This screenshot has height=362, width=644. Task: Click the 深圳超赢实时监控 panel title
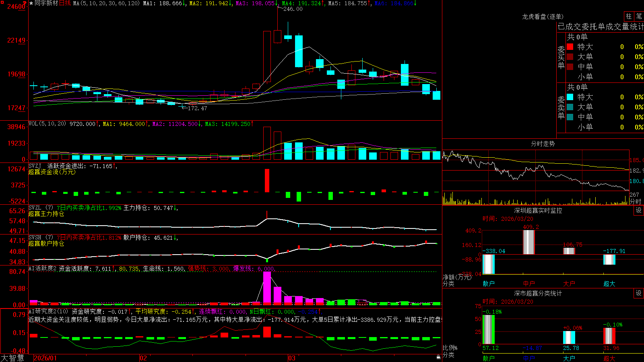538,210
